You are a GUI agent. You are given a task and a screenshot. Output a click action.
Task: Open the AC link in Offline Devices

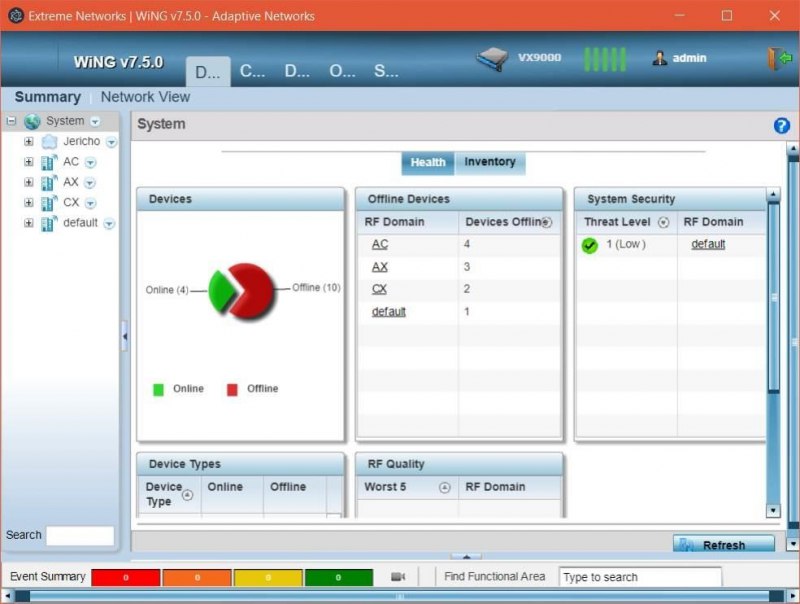point(380,244)
